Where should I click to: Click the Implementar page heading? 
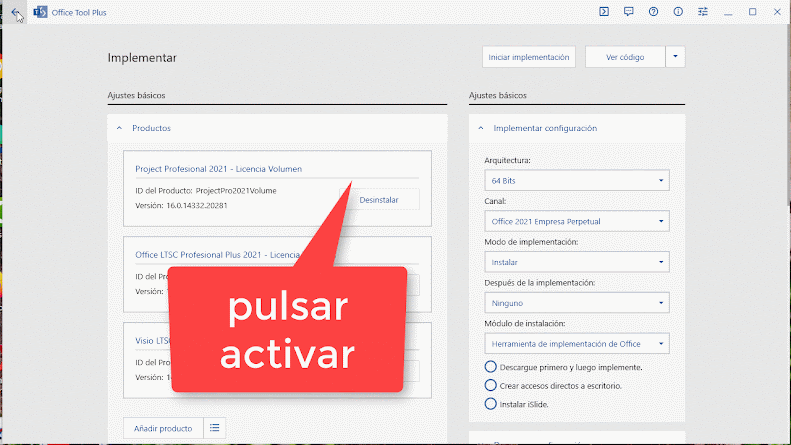click(x=142, y=58)
